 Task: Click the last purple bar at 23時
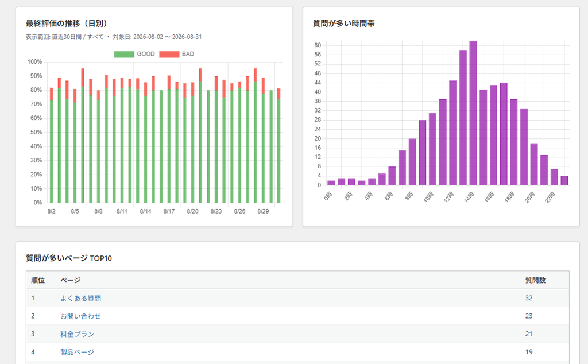point(564,180)
